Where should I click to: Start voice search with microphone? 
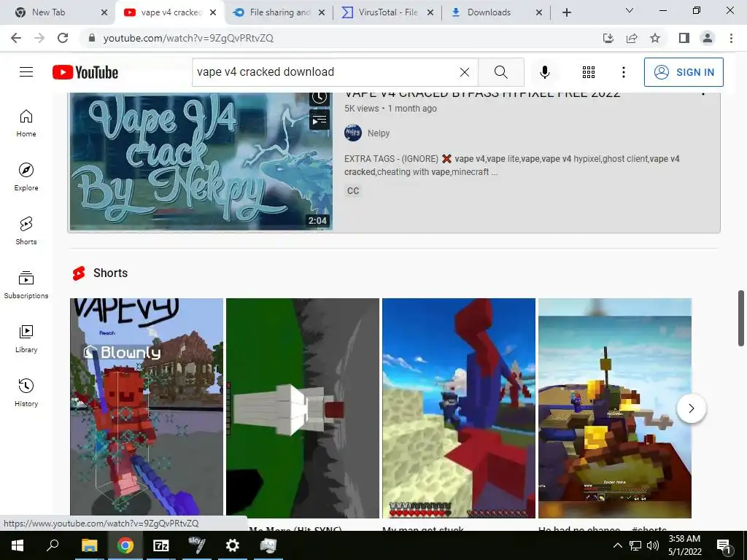coord(544,72)
